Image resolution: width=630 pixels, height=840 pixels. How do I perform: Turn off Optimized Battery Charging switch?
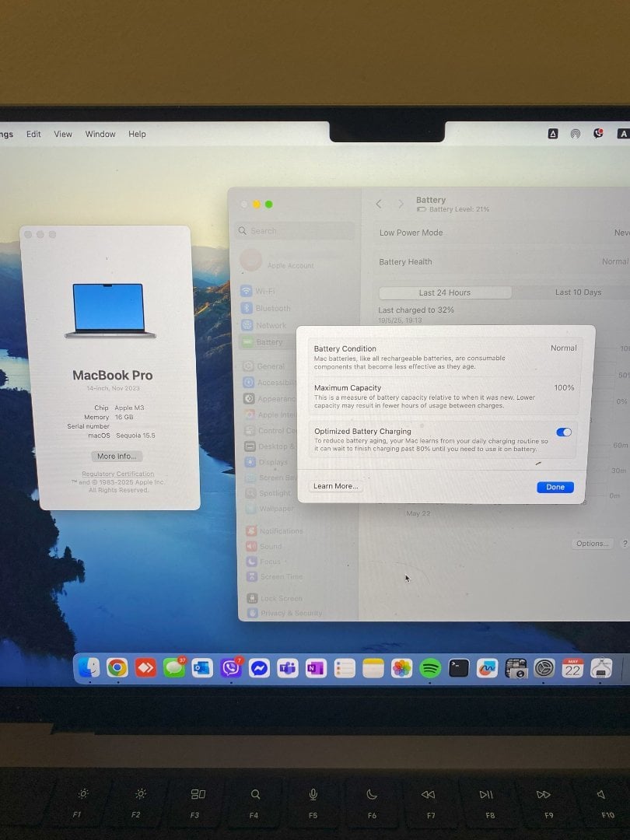point(564,432)
